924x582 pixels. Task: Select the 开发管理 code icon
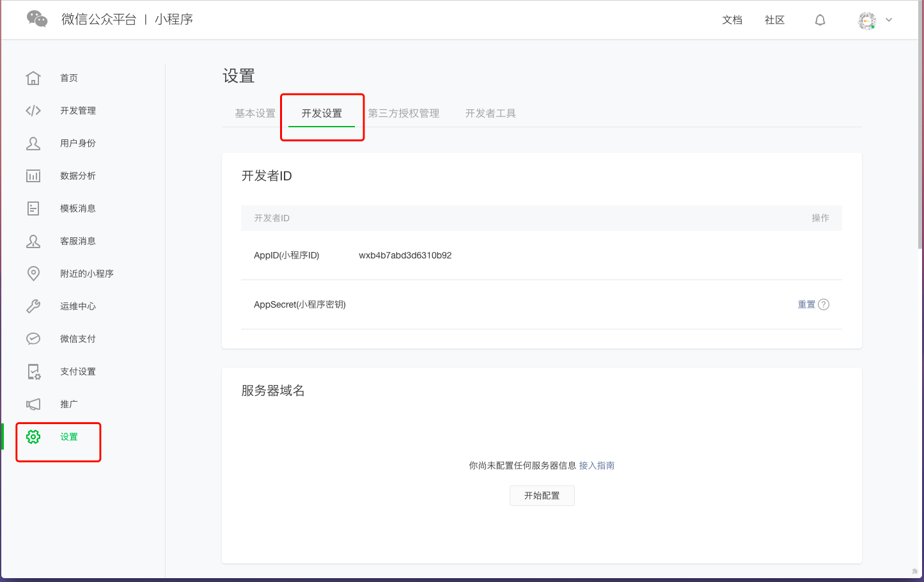pos(33,110)
